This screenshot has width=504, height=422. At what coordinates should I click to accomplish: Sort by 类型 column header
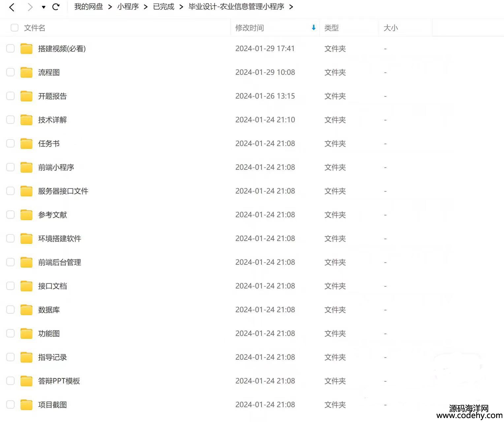(x=331, y=28)
